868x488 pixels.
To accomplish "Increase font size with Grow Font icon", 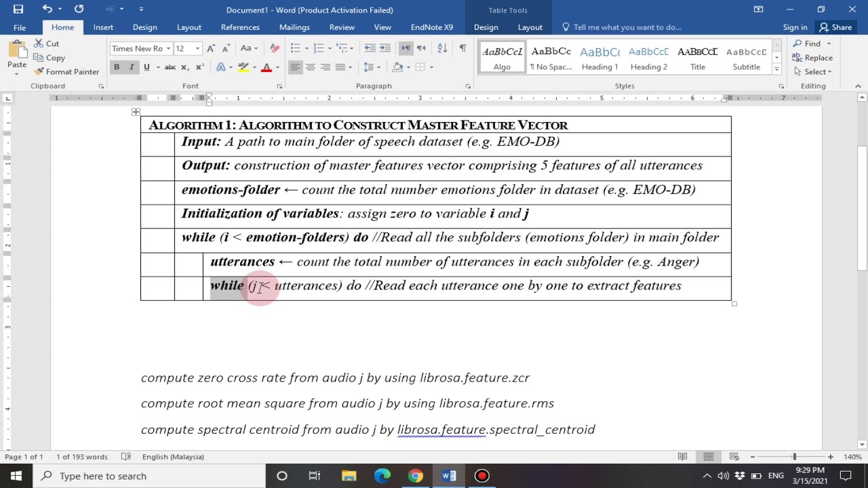I will (211, 48).
